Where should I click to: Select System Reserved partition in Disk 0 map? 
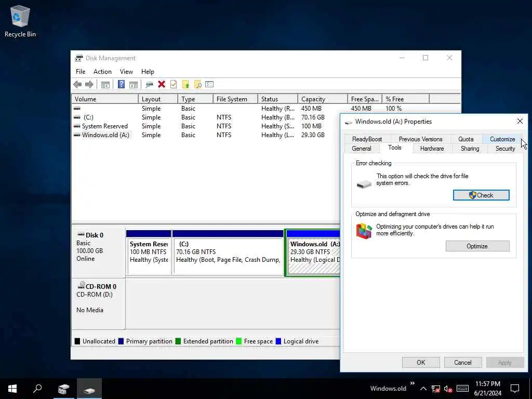149,253
